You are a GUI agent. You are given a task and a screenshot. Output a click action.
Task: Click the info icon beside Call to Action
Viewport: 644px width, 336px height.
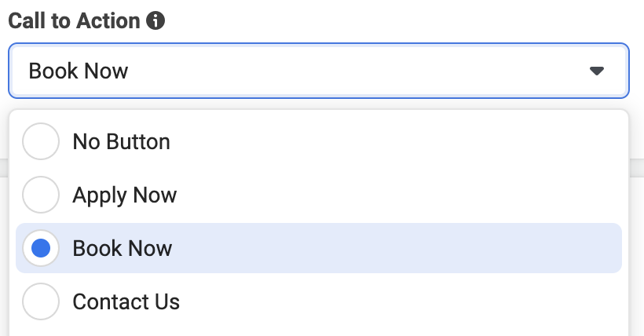[156, 21]
